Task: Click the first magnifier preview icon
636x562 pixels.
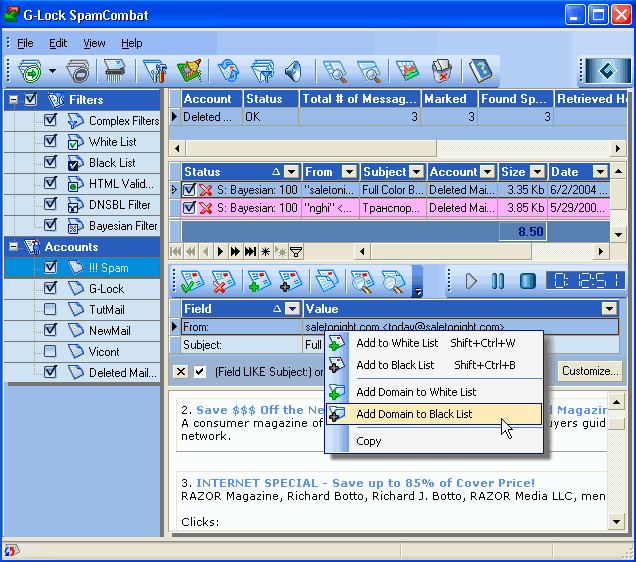Action: (x=335, y=71)
